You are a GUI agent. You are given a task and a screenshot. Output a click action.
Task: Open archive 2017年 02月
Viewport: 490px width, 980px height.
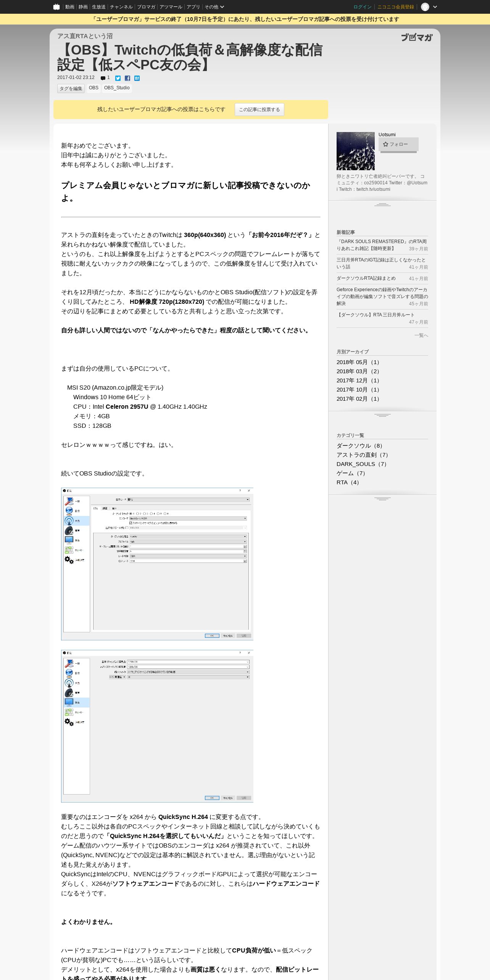click(359, 399)
